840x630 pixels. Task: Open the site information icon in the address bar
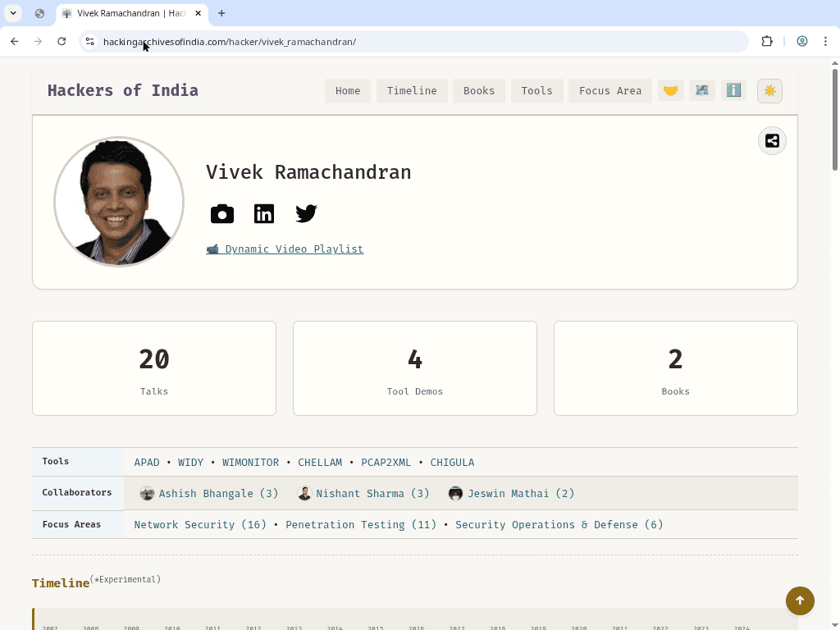(90, 41)
